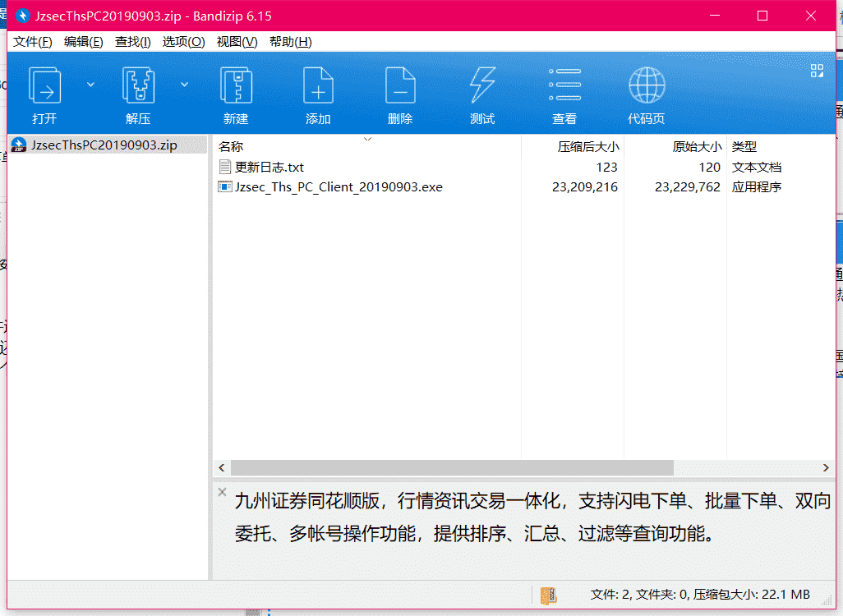Select the file 更新日志.txt

point(269,168)
